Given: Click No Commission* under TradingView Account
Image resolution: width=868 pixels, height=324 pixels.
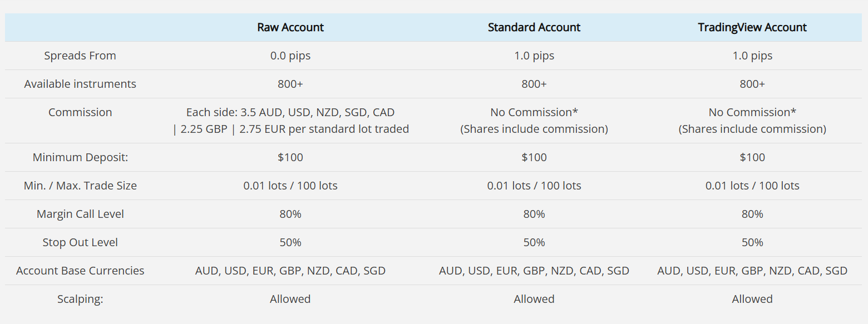Looking at the screenshot, I should pyautogui.click(x=752, y=112).
